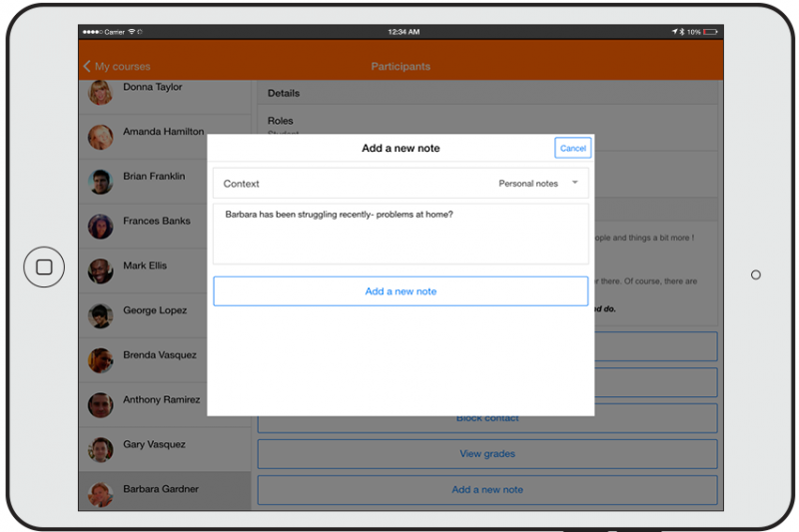Click the Details section header
Screen dimensions: 799x532
tap(487, 93)
